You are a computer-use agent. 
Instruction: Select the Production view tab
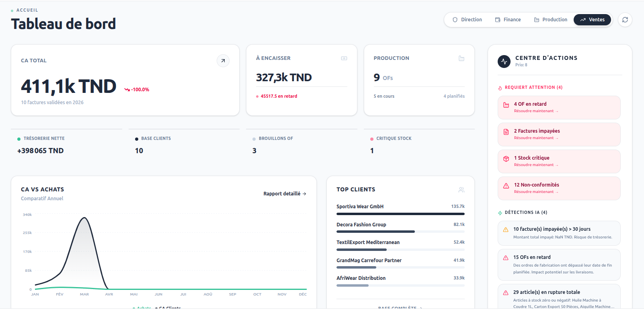[x=550, y=20]
